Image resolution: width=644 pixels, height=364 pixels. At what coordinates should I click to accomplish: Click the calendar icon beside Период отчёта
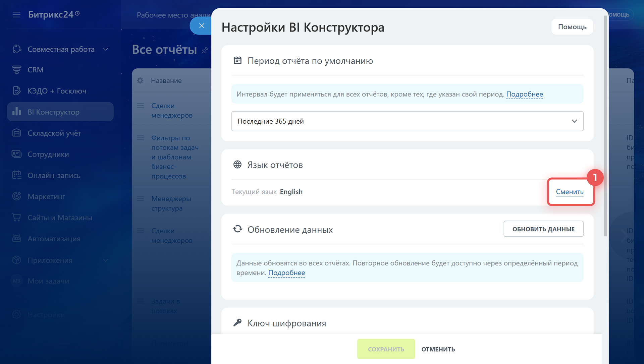pyautogui.click(x=237, y=61)
